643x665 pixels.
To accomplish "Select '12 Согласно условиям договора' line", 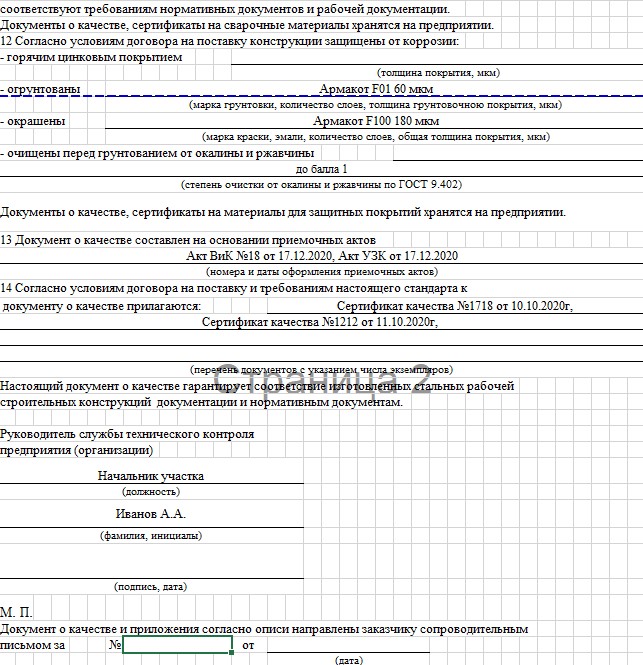I will click(x=229, y=41).
